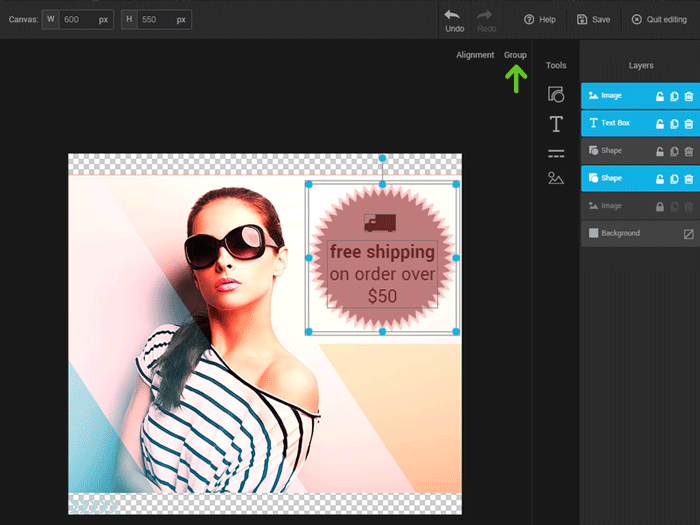
Task: Unlock the locked dimmed Image layer
Action: 660,206
